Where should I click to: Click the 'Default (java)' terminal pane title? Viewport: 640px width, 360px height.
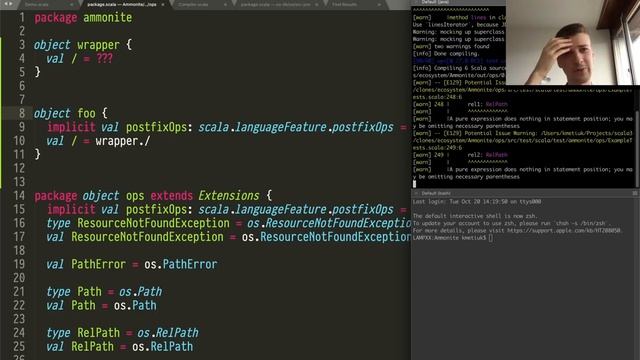(x=435, y=2)
